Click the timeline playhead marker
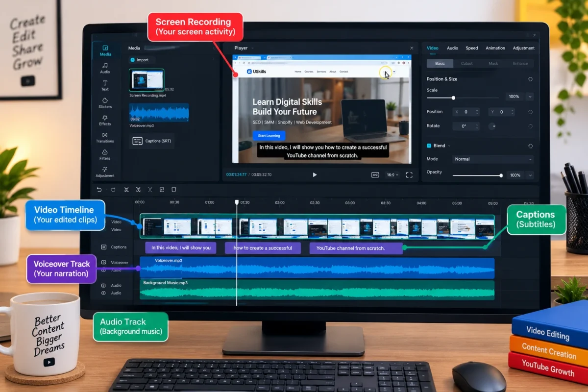Screen dimensions: 588x392 pos(237,202)
